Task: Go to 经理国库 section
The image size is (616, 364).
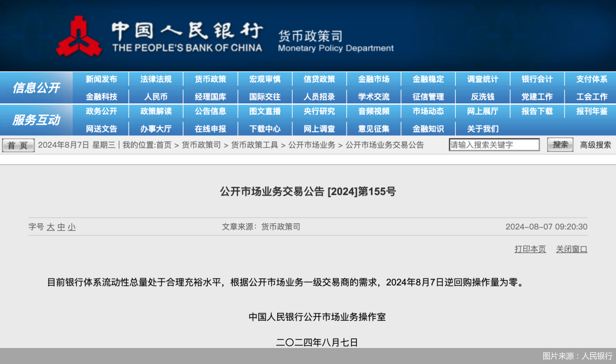Action: click(210, 97)
